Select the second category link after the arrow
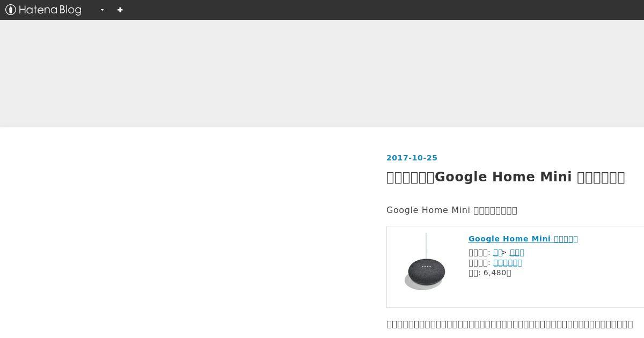The height and width of the screenshot is (338, 644). click(517, 252)
